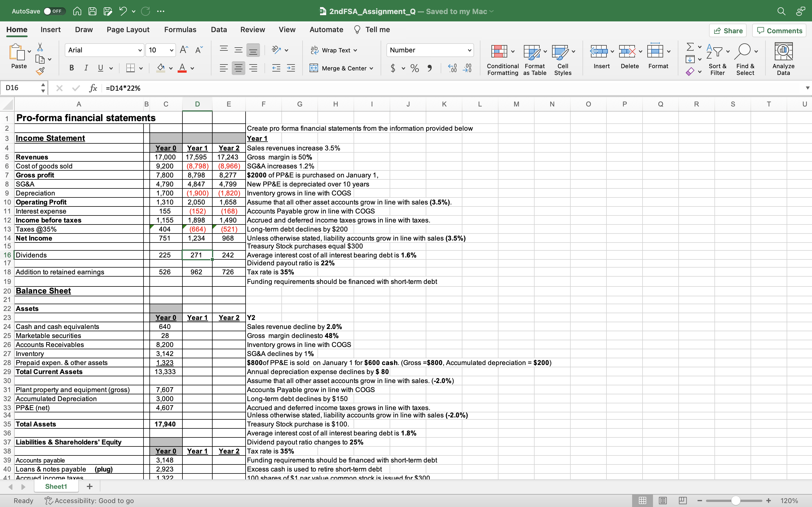The width and height of the screenshot is (812, 507).
Task: Click the Cut scissors icon
Action: tap(40, 47)
